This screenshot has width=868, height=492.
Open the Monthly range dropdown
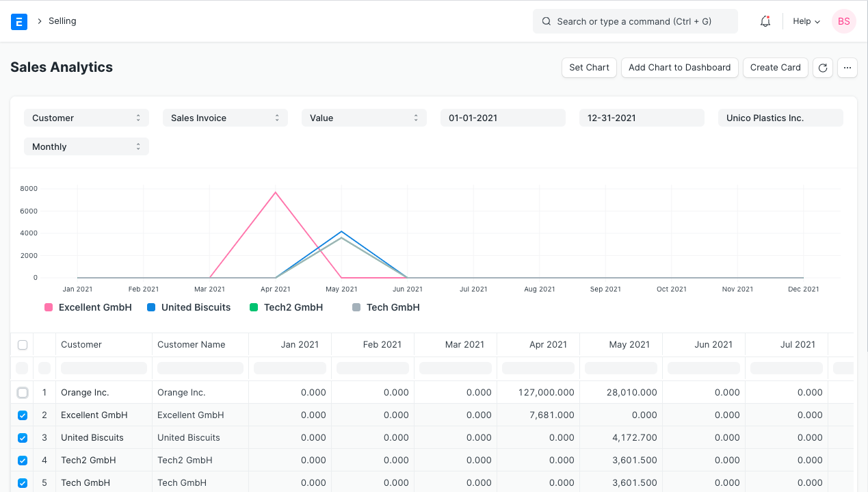(86, 146)
